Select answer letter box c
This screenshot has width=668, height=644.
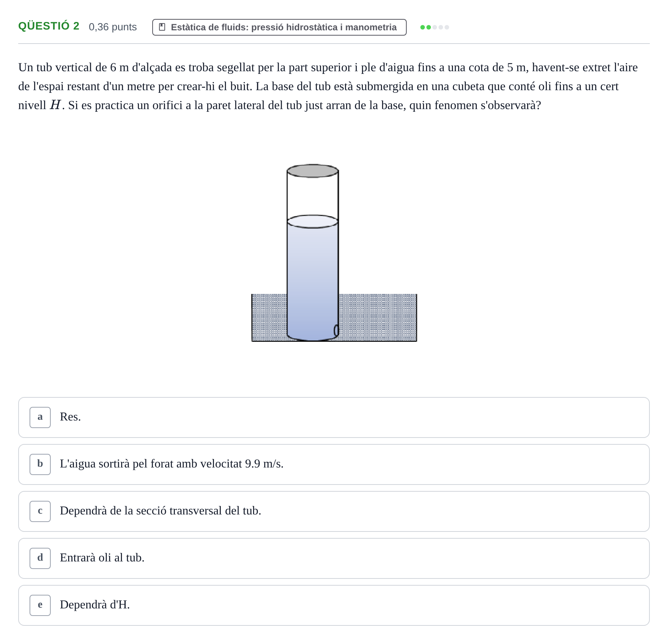click(40, 511)
